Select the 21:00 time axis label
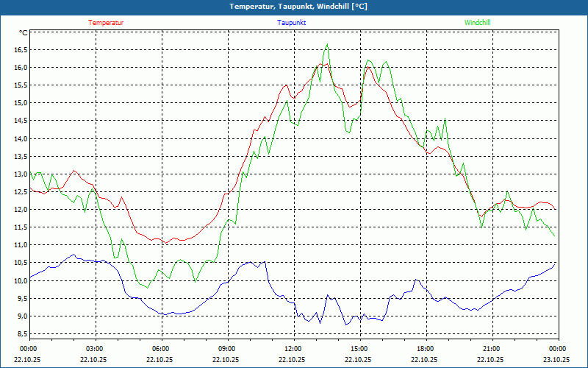Image resolution: width=588 pixels, height=368 pixels. point(491,349)
